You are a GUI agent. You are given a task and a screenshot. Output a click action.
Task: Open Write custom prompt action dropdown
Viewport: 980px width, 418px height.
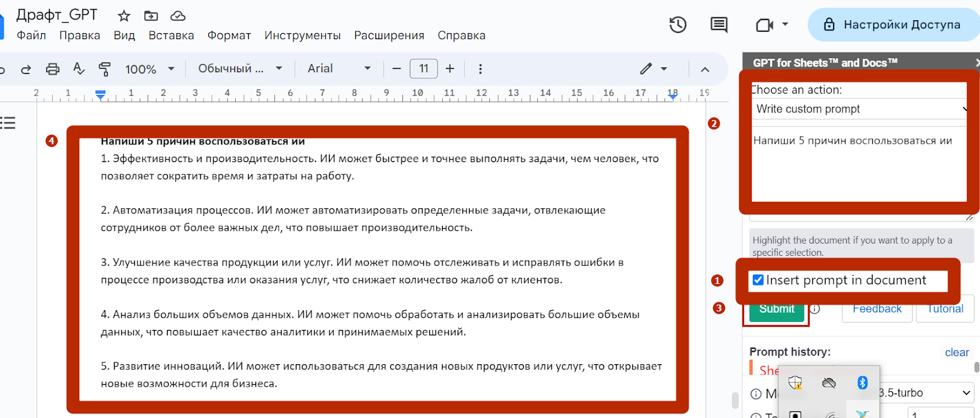[859, 109]
